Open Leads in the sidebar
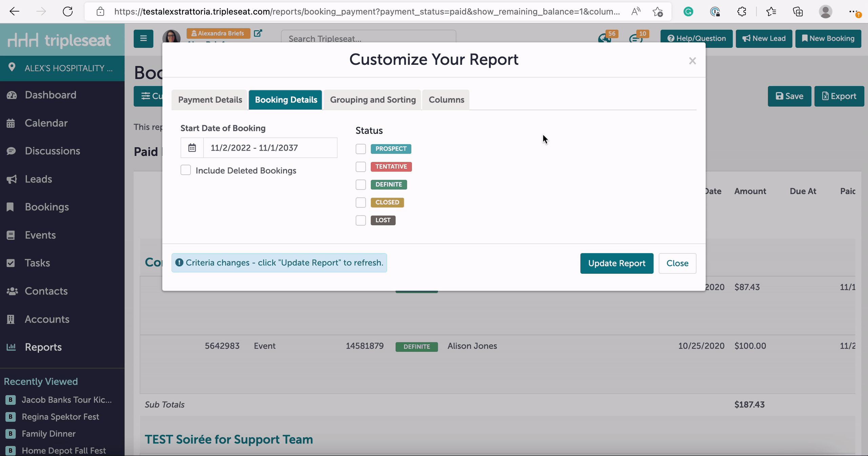The height and width of the screenshot is (456, 868). pyautogui.click(x=38, y=179)
